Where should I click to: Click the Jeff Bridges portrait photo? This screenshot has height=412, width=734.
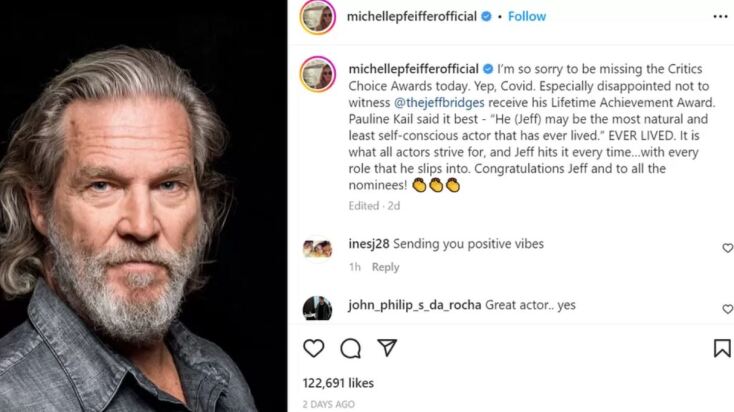(143, 206)
